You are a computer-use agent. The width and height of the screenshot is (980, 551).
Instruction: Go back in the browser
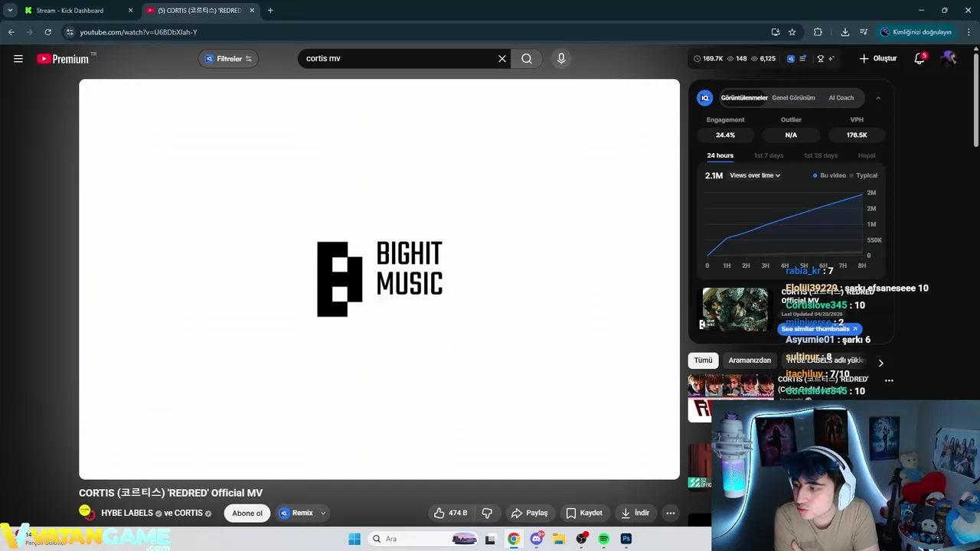pos(11,32)
